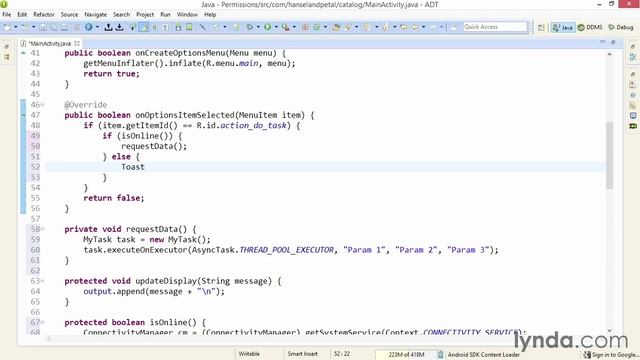This screenshot has height=360, width=640.
Task: Open the Android SDK Manager icon
Action: tap(178, 27)
